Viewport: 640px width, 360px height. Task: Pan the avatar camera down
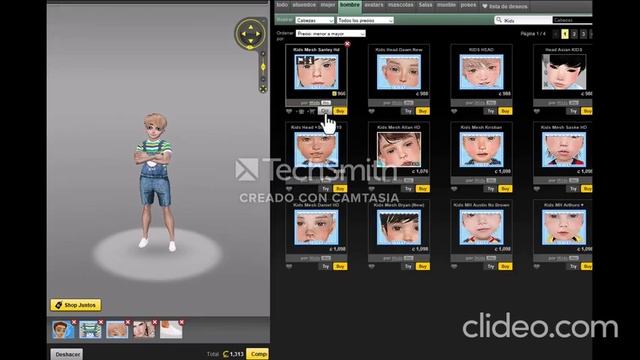250,41
